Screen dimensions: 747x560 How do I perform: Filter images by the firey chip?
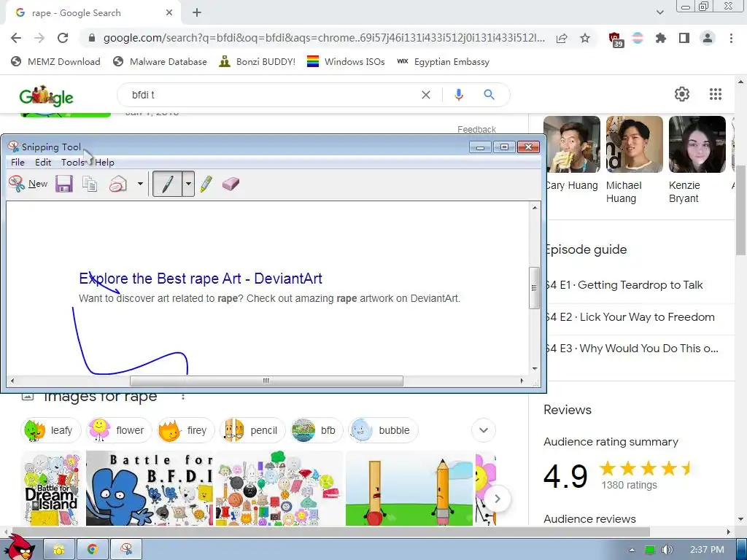185,430
